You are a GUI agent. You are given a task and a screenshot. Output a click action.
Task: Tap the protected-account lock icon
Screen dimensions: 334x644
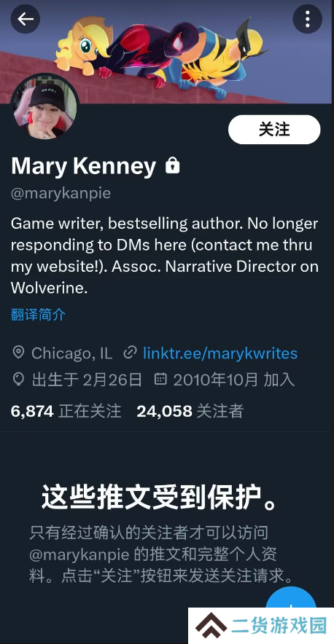[172, 166]
